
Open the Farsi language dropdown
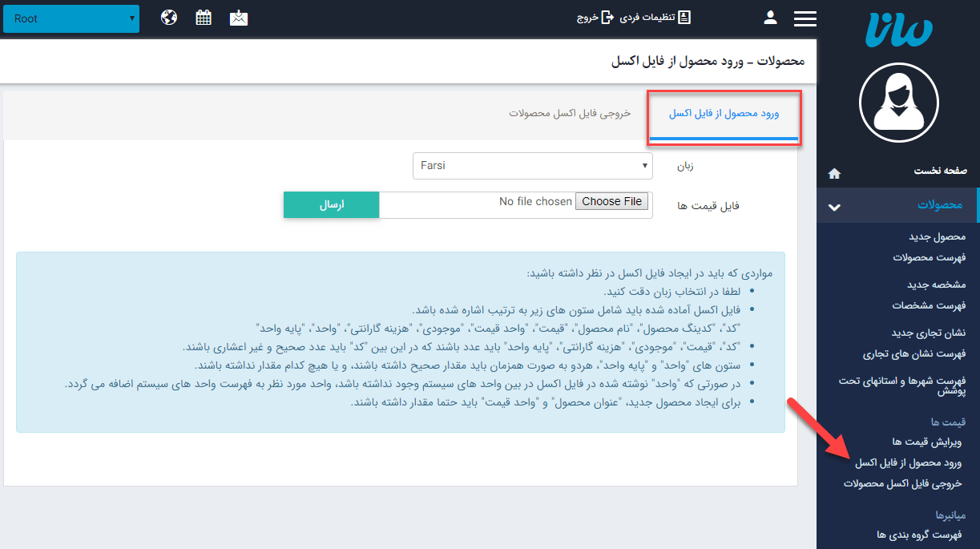[x=532, y=166]
